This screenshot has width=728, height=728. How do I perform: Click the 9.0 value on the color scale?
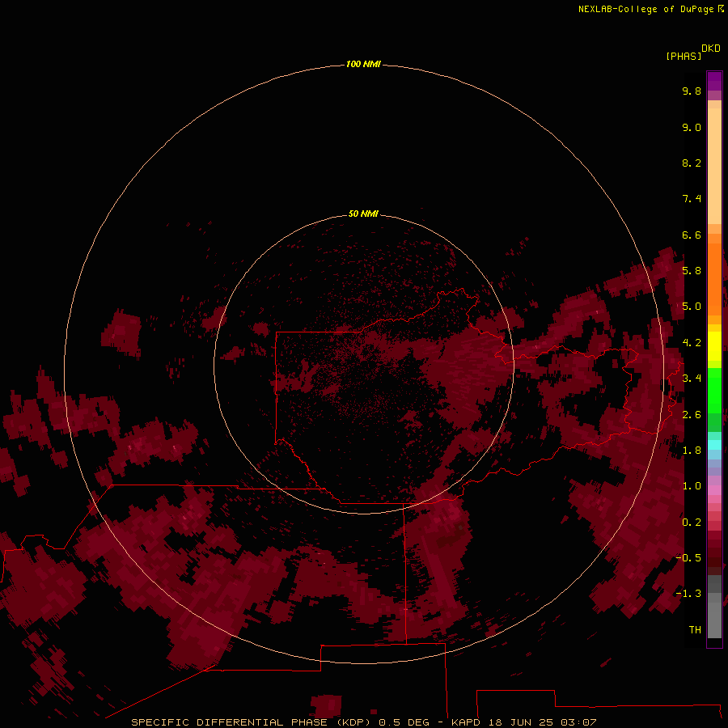coord(692,127)
